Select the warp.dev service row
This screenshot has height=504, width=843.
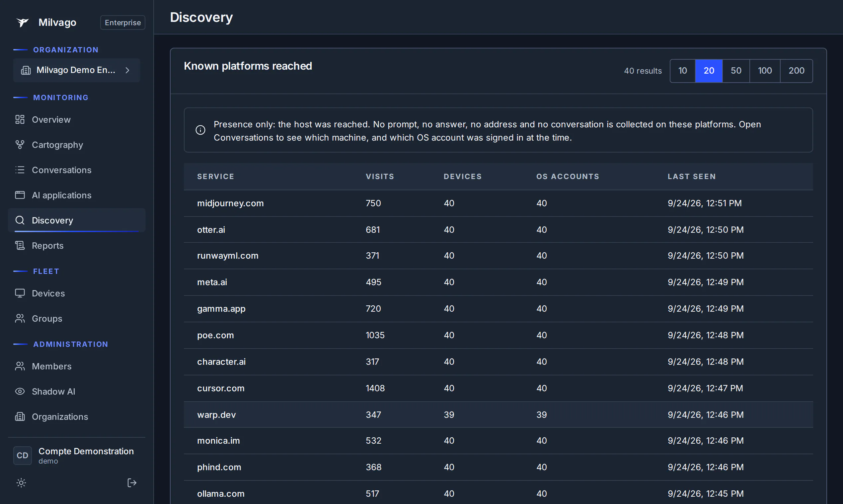(498, 414)
